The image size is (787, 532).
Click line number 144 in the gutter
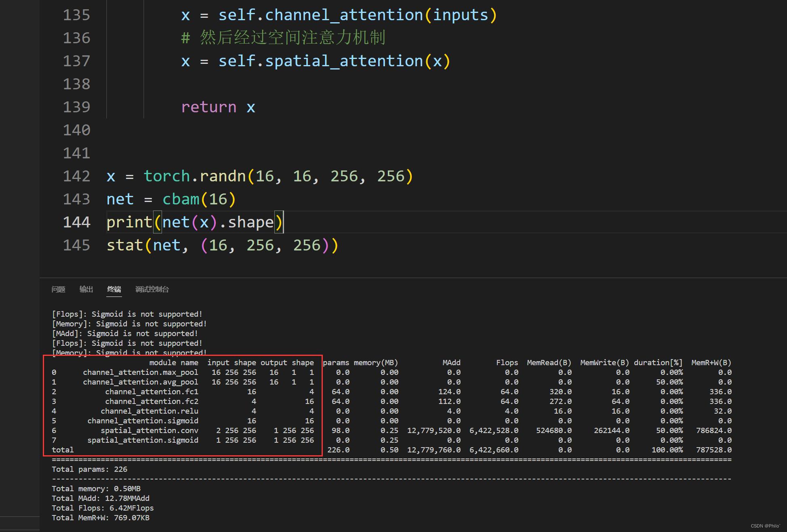click(x=76, y=222)
